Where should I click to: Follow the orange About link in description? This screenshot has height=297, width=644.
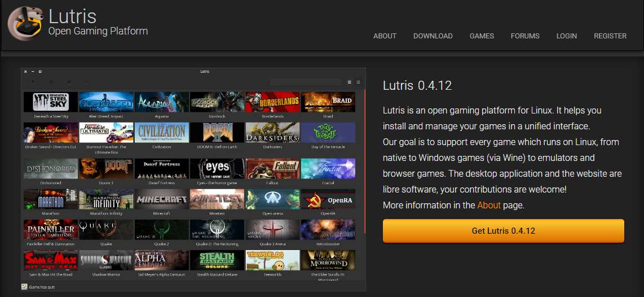coord(489,205)
